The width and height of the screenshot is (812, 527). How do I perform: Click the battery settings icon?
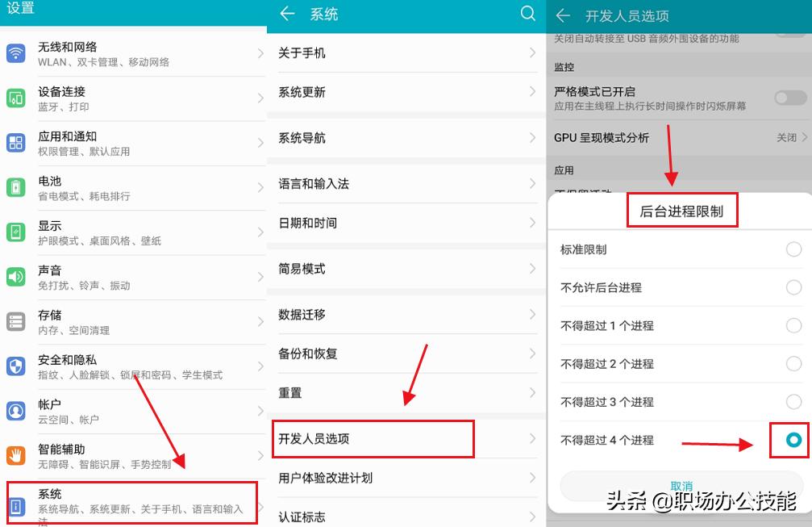pyautogui.click(x=15, y=186)
